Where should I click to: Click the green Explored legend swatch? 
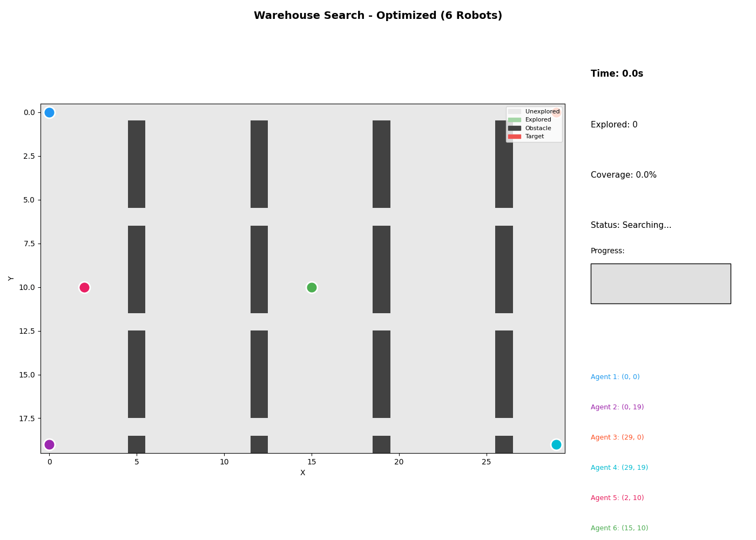(515, 120)
